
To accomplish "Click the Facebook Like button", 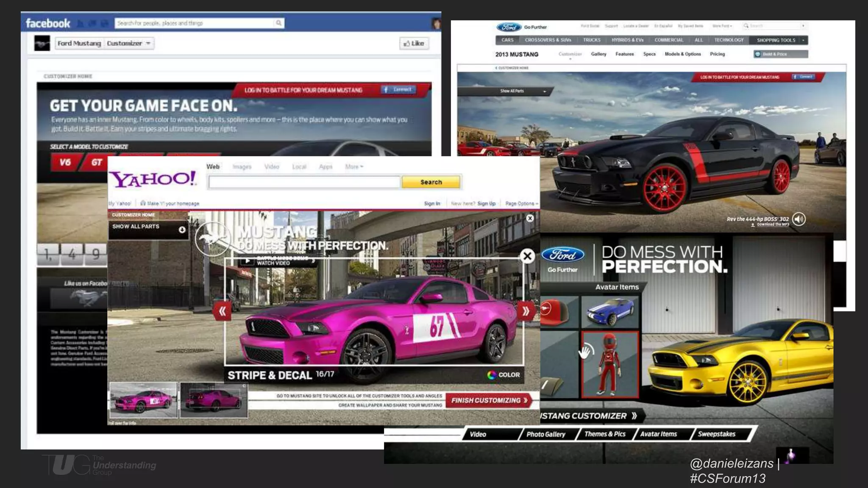I will click(414, 43).
